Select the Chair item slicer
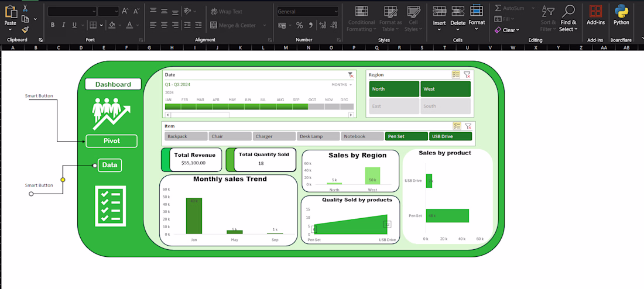The width and height of the screenshot is (644, 289). point(231,136)
